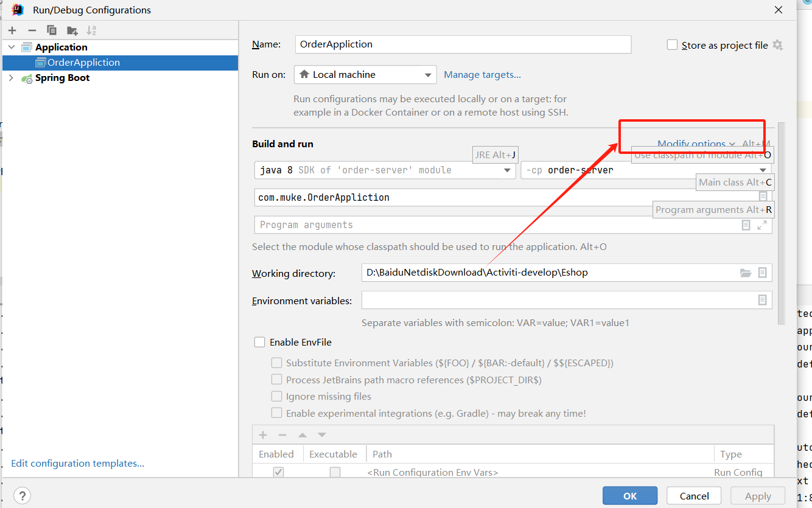Close the Run/Debug Configurations dialog

[x=778, y=10]
